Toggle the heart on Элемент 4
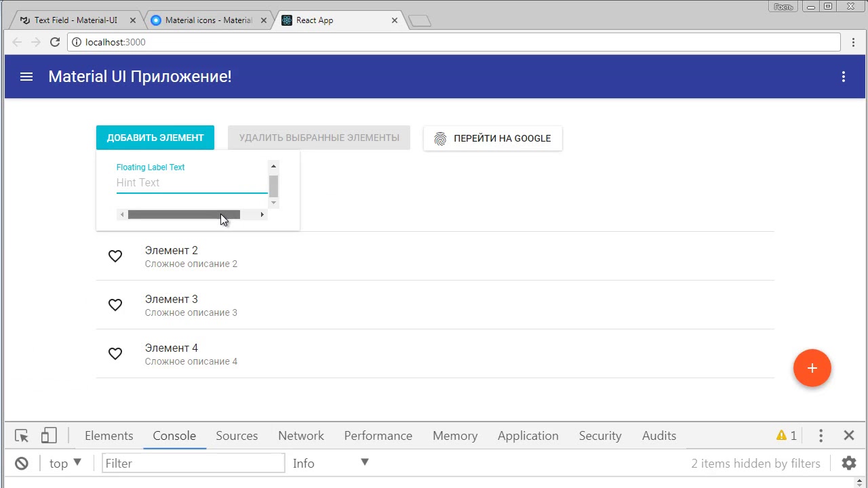 click(115, 354)
